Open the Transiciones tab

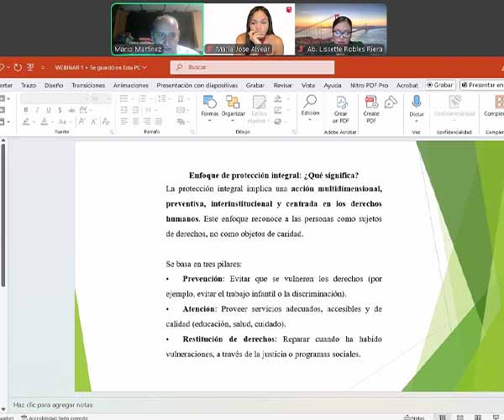88,85
